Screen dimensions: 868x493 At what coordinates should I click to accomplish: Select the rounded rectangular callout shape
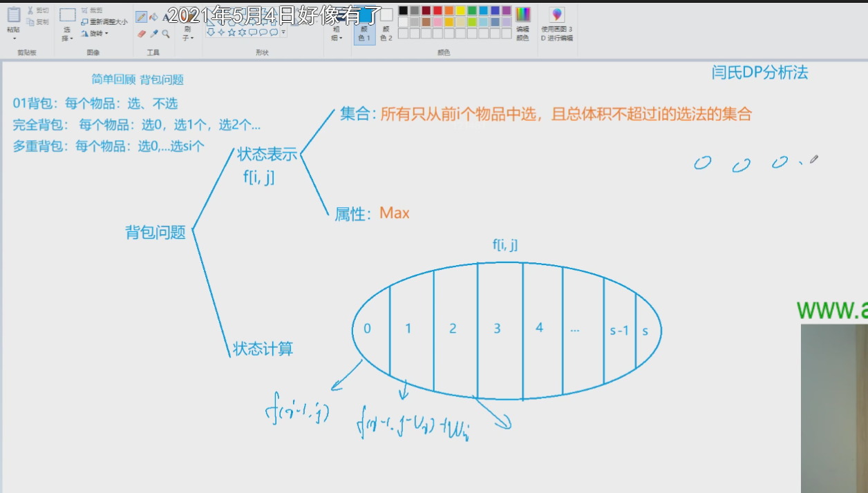(x=252, y=32)
